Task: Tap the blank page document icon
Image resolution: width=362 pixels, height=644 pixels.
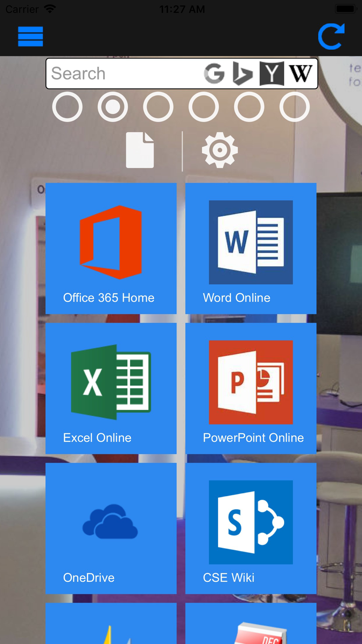Action: pos(140,150)
